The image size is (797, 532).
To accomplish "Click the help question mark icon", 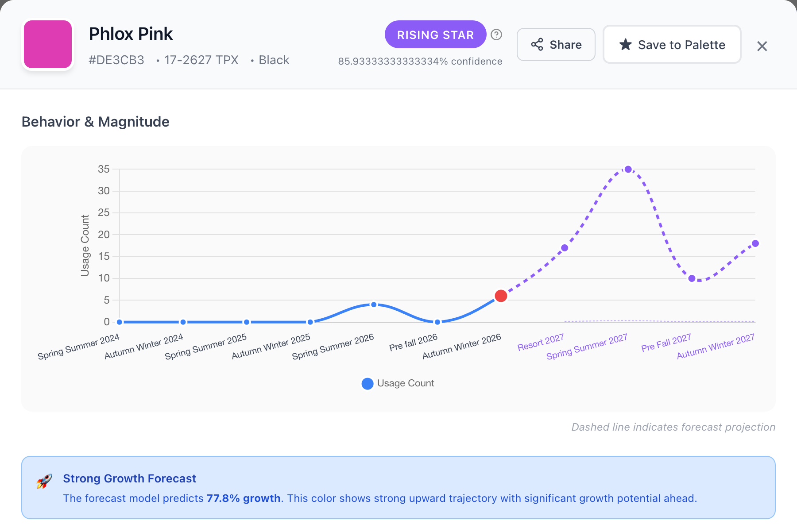I will [x=496, y=35].
